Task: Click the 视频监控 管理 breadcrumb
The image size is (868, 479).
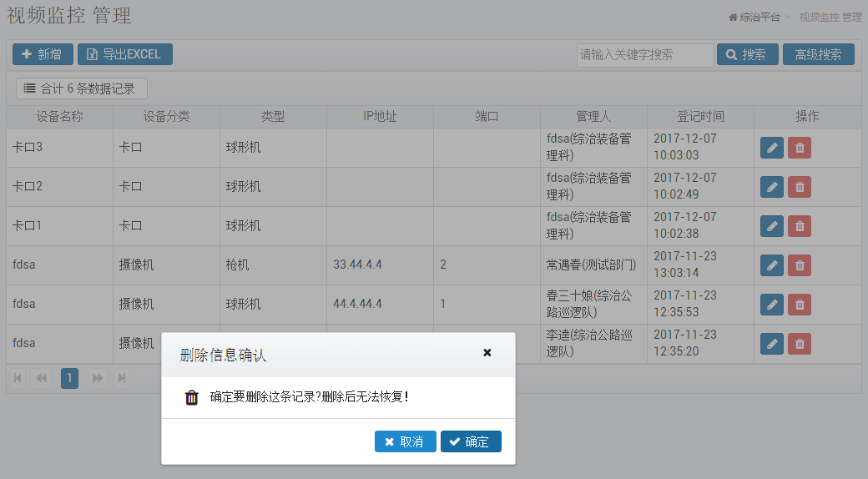Action: click(830, 18)
